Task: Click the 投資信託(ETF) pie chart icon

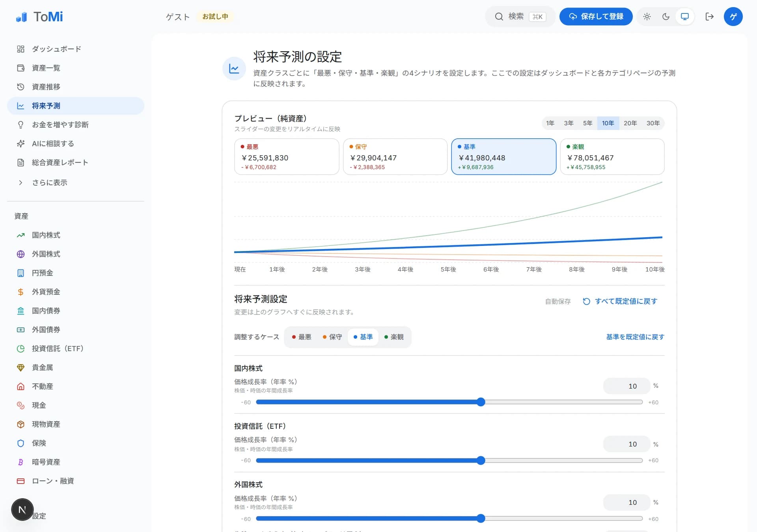Action: tap(21, 349)
